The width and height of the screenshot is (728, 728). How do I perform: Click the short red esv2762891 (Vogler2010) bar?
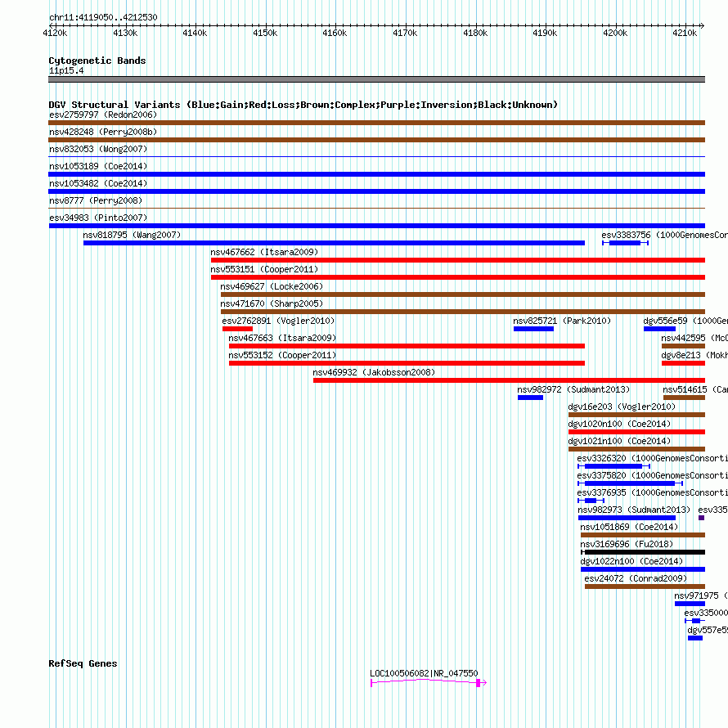pyautogui.click(x=237, y=329)
